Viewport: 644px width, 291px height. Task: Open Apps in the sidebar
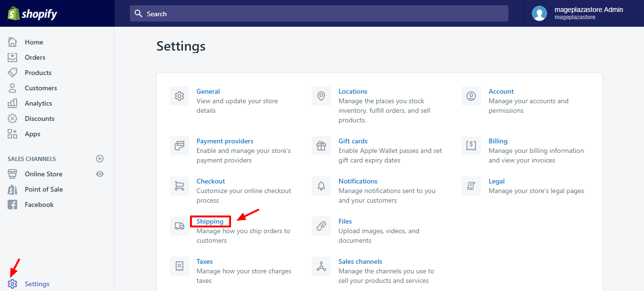click(32, 134)
